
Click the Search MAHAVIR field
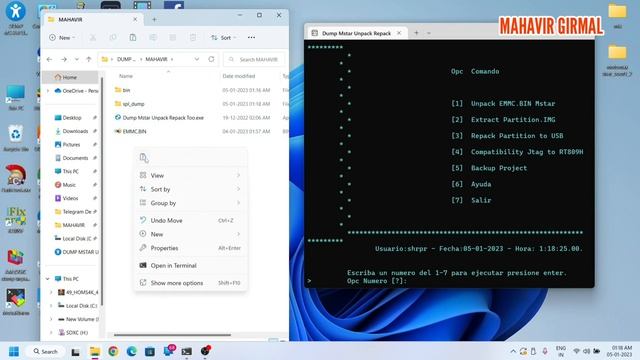pyautogui.click(x=254, y=60)
